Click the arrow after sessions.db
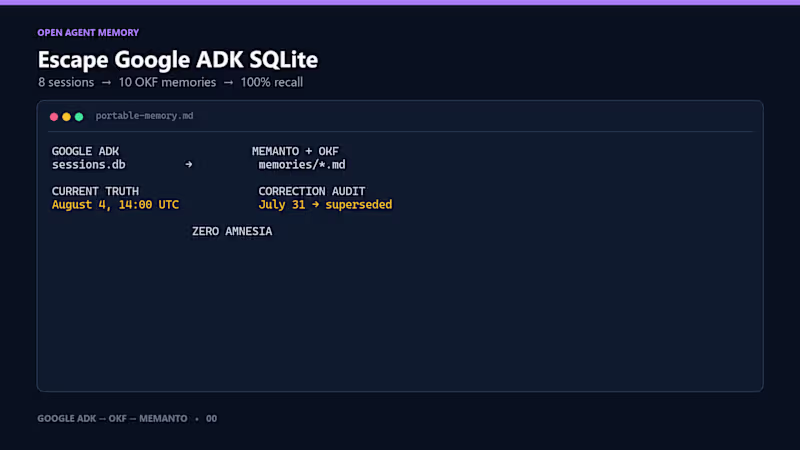This screenshot has height=450, width=800. tap(189, 164)
